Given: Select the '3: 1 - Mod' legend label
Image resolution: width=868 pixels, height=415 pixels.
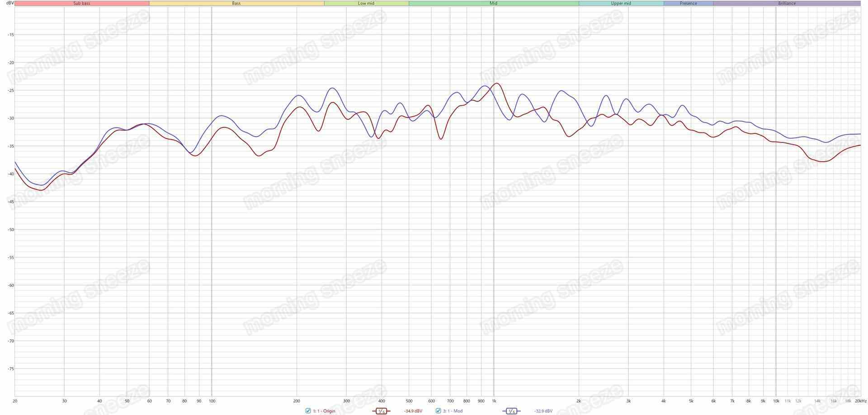Looking at the screenshot, I should [x=453, y=411].
